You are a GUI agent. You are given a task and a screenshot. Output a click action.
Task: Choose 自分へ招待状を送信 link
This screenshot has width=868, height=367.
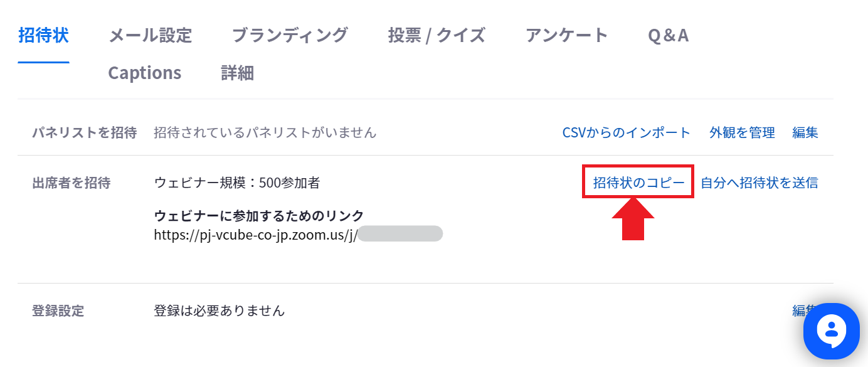760,183
